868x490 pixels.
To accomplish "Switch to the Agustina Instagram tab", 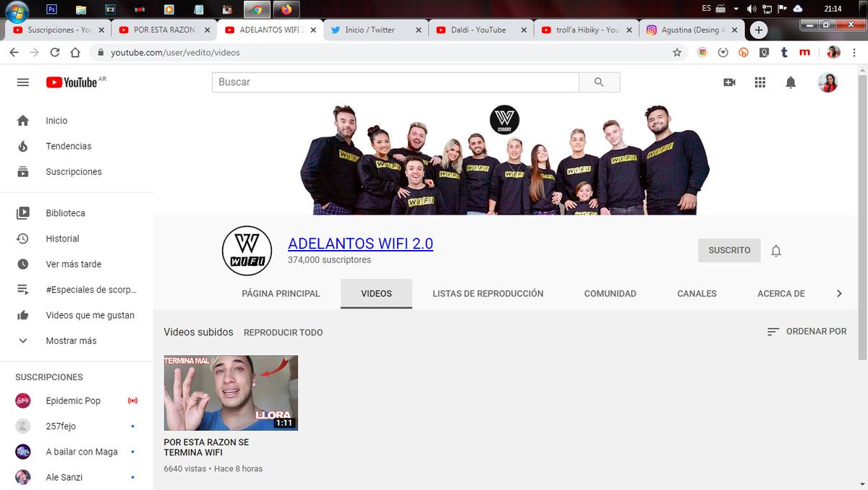I will click(x=693, y=30).
